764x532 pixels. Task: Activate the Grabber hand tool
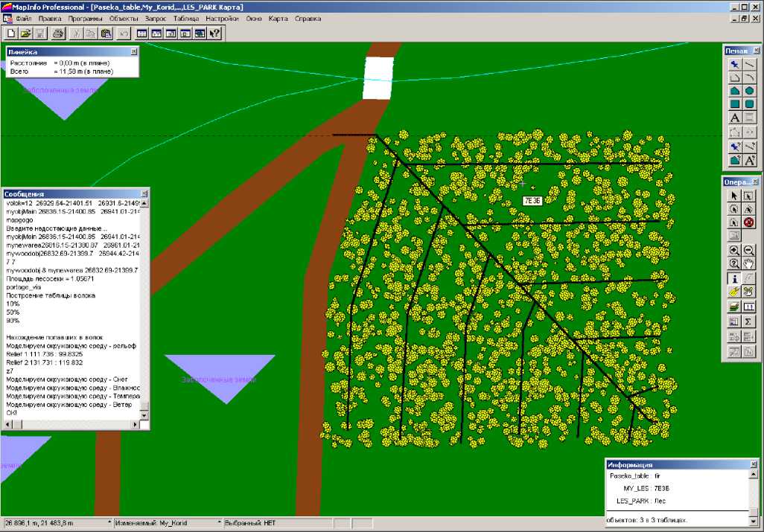point(748,264)
